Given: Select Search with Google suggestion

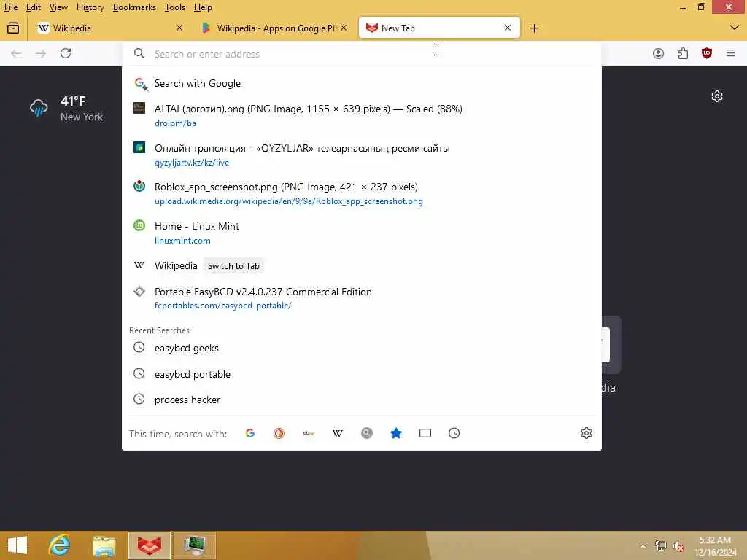Looking at the screenshot, I should 361,83.
